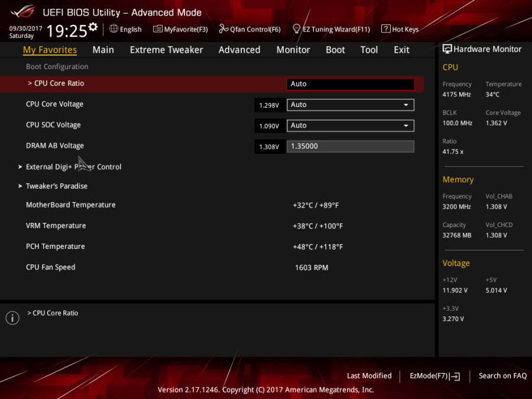Select the DRAM AB Voltage label

(x=54, y=145)
